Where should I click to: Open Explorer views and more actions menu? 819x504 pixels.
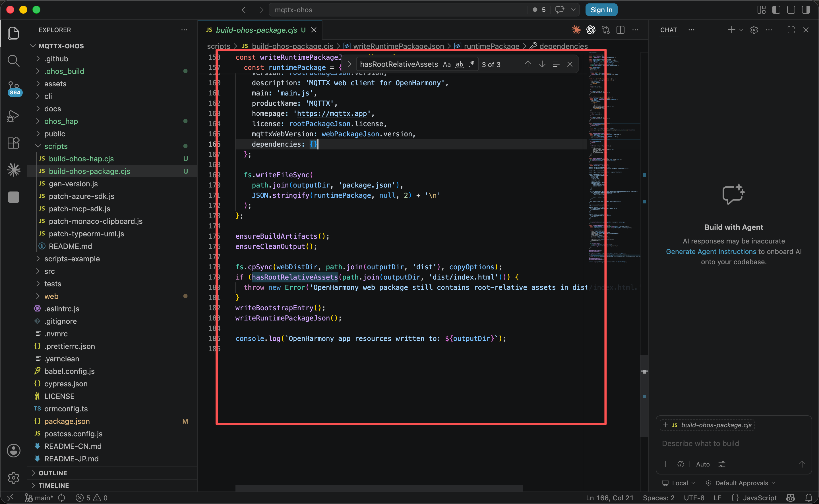[x=184, y=30]
